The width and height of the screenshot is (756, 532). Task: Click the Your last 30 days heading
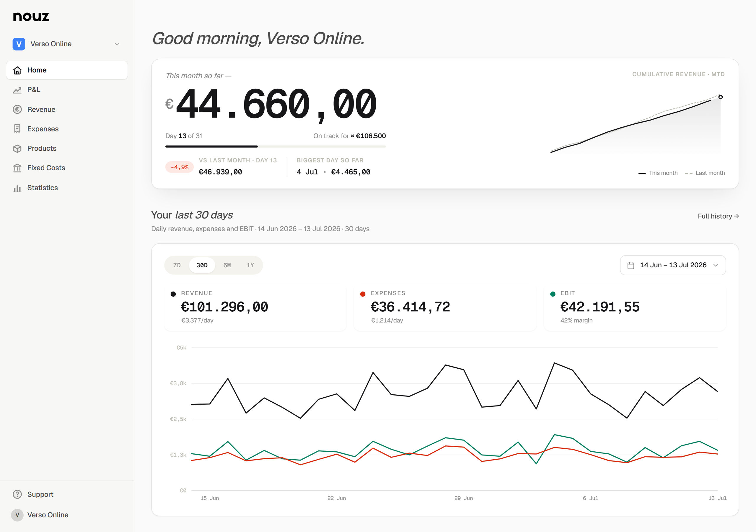(192, 215)
